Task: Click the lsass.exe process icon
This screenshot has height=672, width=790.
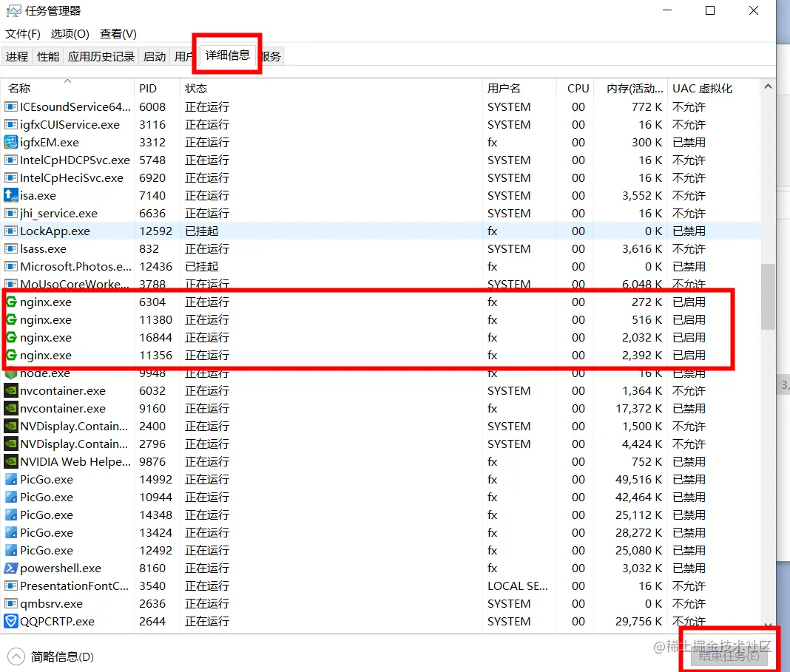Action: [x=10, y=248]
